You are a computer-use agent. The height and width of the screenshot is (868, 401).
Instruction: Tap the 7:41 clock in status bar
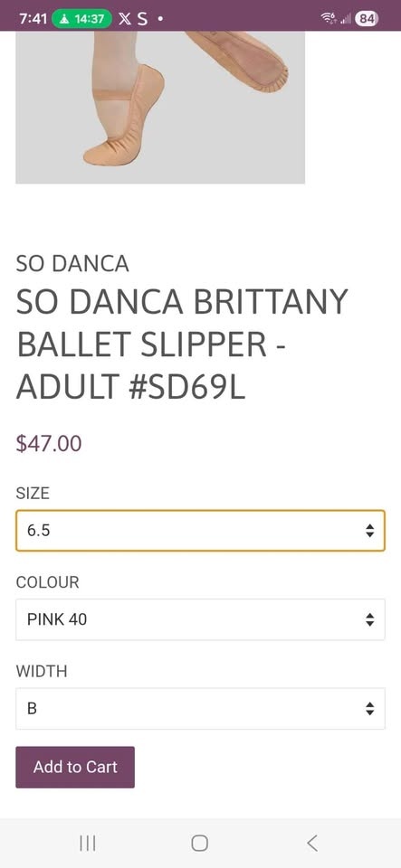(x=33, y=19)
